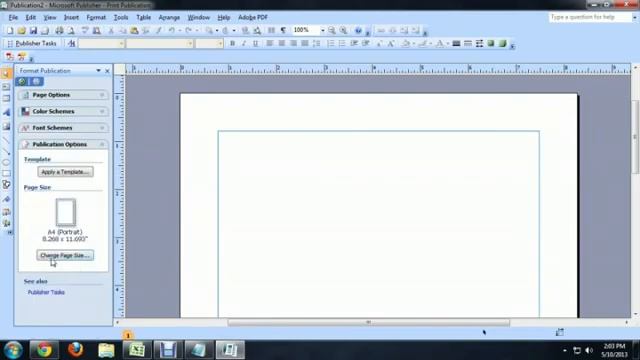The image size is (640, 360).
Task: Open the font name combo box
Action: (160, 44)
